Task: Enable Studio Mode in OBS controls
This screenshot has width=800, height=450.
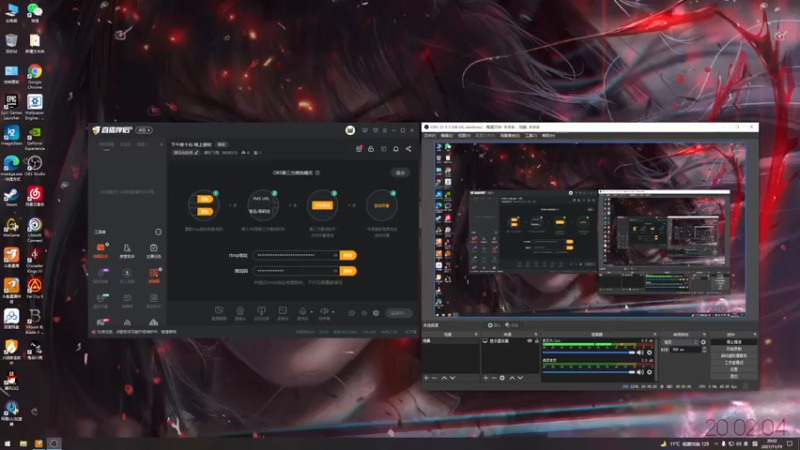Action: 733,363
